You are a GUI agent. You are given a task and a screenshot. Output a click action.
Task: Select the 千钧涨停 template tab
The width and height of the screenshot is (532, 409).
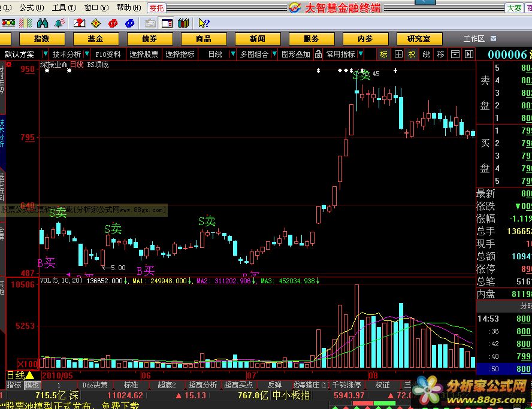click(x=347, y=385)
